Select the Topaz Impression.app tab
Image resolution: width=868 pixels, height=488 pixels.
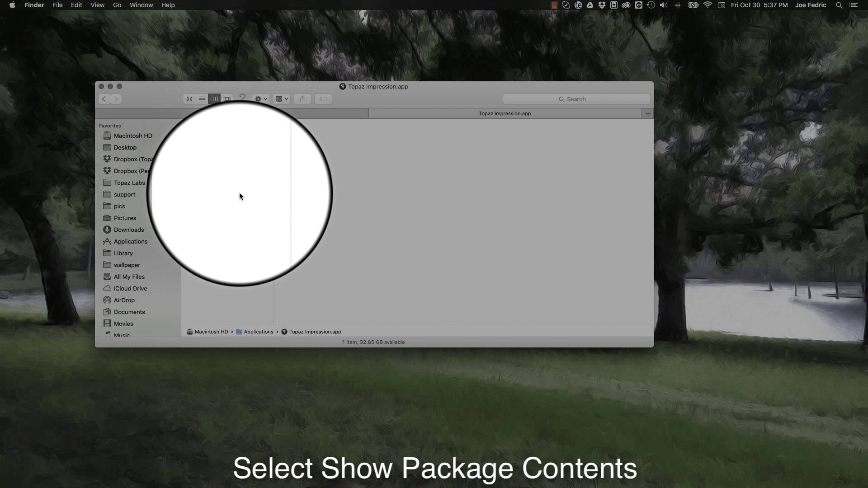click(x=505, y=113)
